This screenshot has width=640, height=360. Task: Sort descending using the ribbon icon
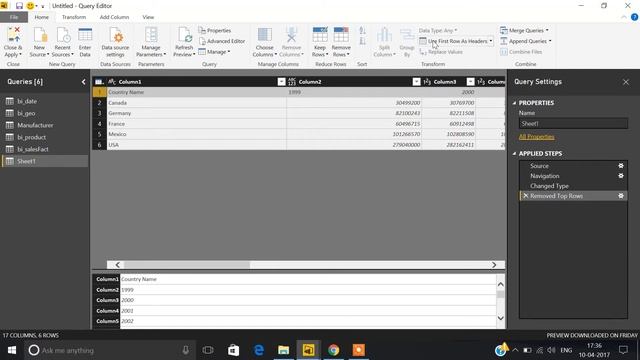[x=362, y=41]
